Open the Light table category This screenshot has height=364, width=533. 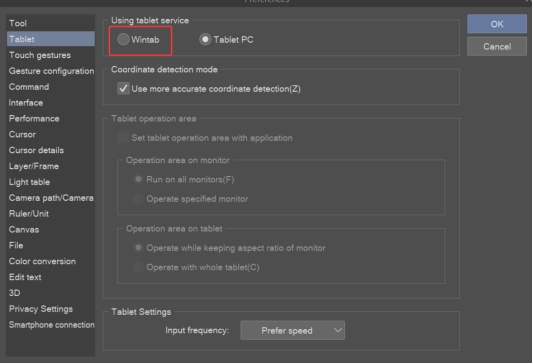[51, 182]
